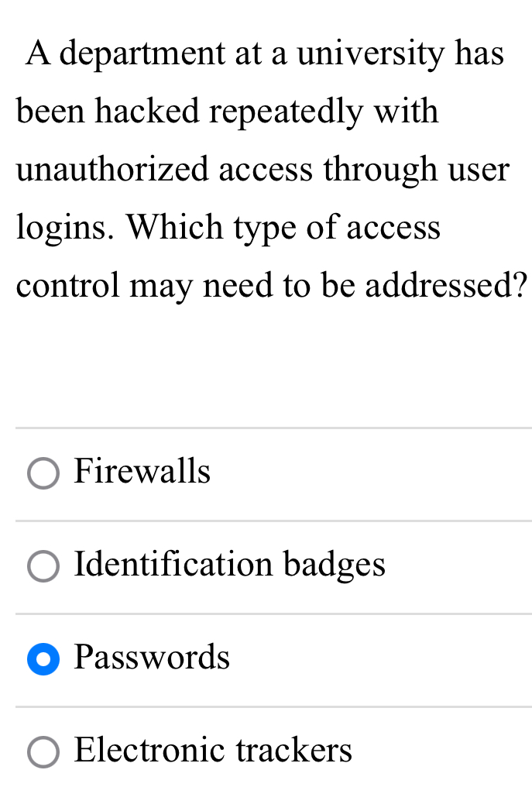Click the empty circle beside Electronic trackers
Viewport: 532px width, 794px height.
pos(43,751)
